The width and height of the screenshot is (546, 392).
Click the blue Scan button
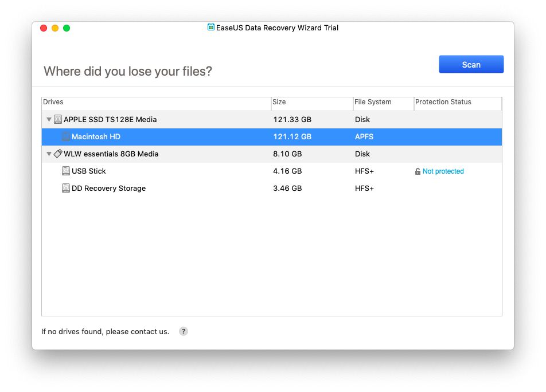click(471, 64)
